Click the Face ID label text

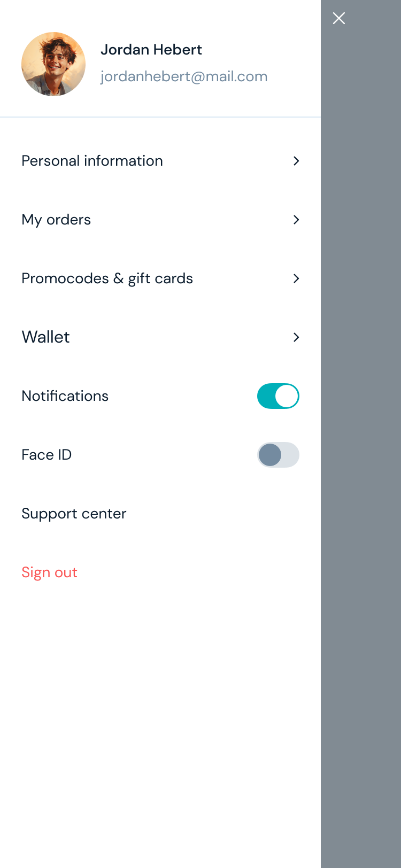point(47,455)
